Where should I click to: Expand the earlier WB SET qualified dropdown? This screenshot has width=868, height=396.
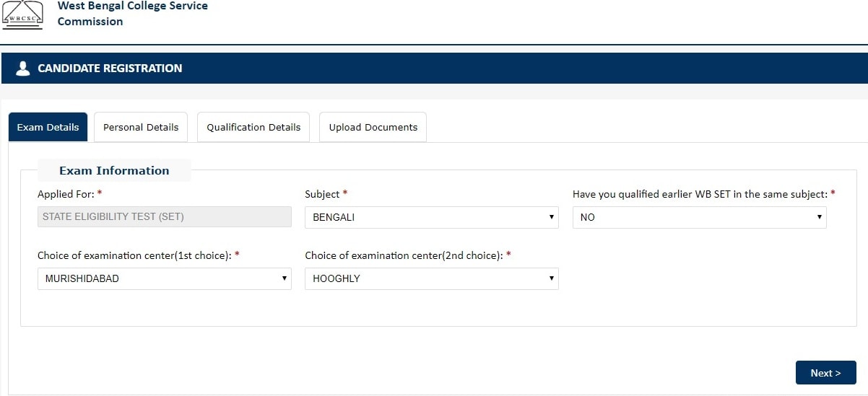coord(699,217)
